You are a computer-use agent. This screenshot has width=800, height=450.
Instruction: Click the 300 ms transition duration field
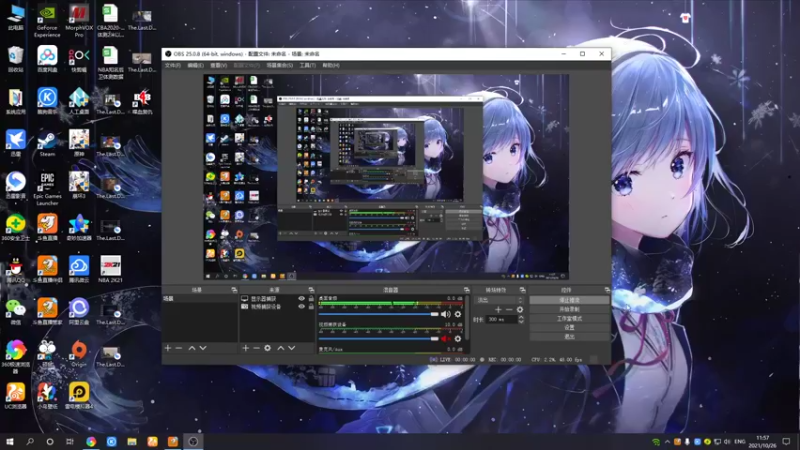501,319
